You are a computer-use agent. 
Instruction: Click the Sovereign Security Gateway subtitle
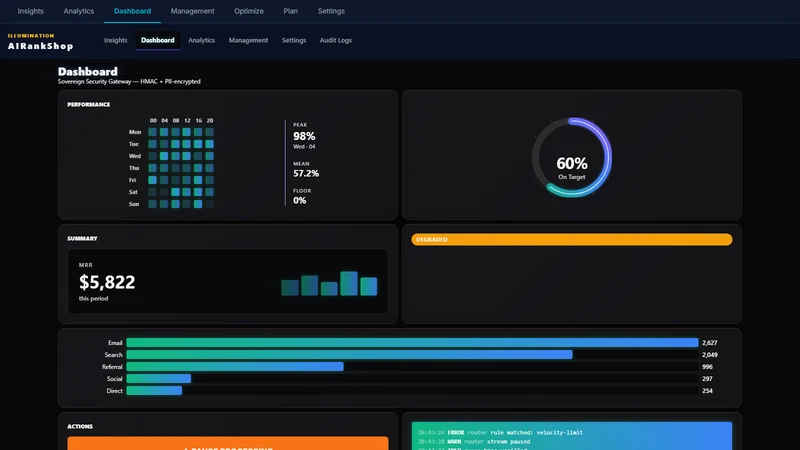coord(129,82)
